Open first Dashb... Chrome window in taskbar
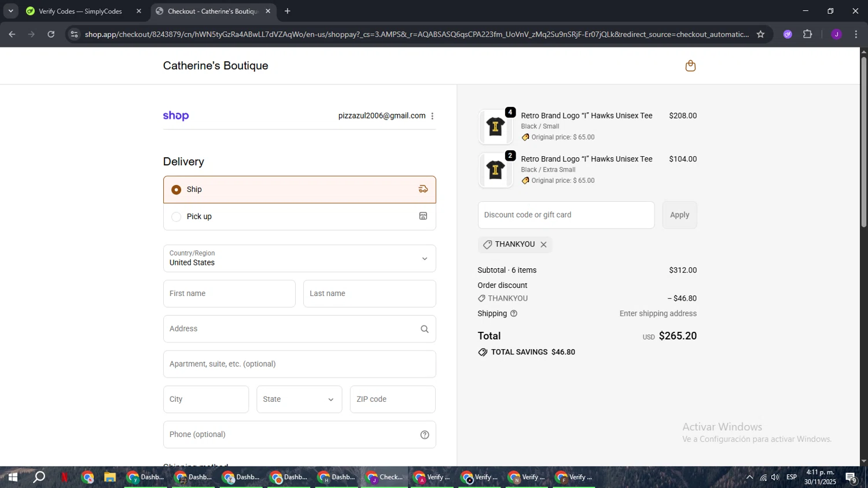 pos(146,477)
